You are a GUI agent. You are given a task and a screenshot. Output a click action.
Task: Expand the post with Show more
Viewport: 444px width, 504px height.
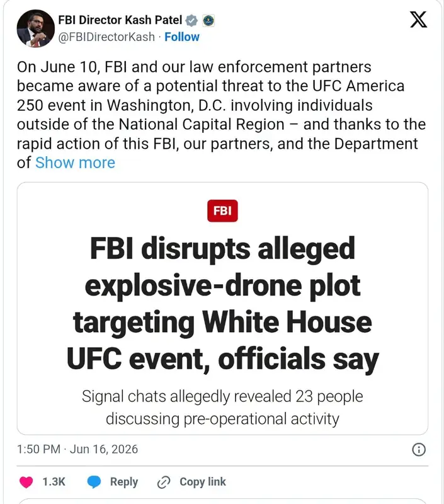[x=75, y=163]
